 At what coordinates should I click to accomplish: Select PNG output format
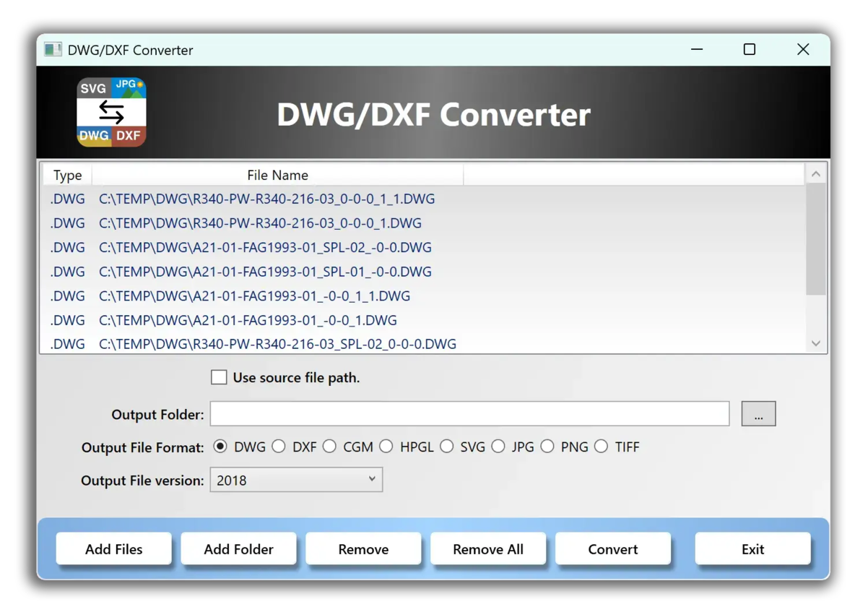547,447
